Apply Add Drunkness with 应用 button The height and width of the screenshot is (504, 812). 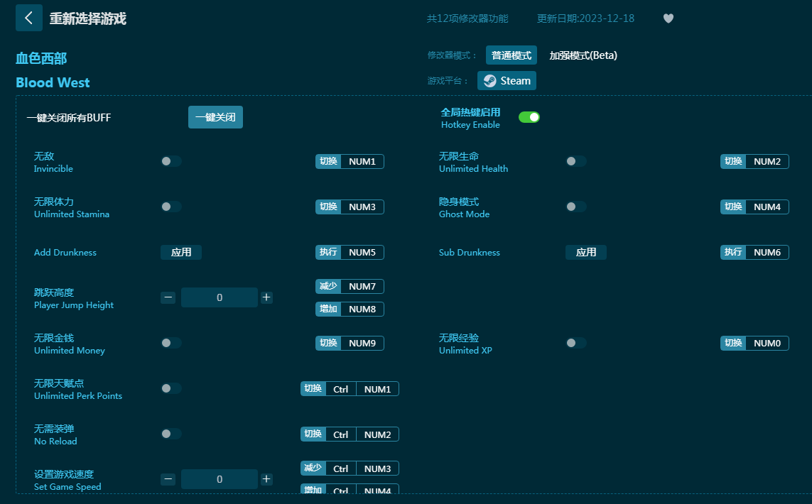click(x=181, y=252)
